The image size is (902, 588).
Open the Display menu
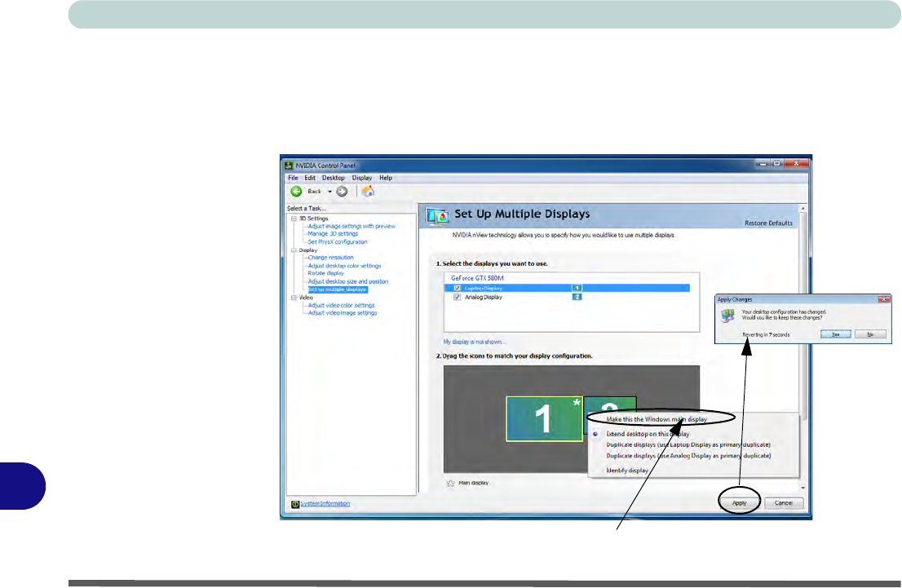tap(362, 178)
